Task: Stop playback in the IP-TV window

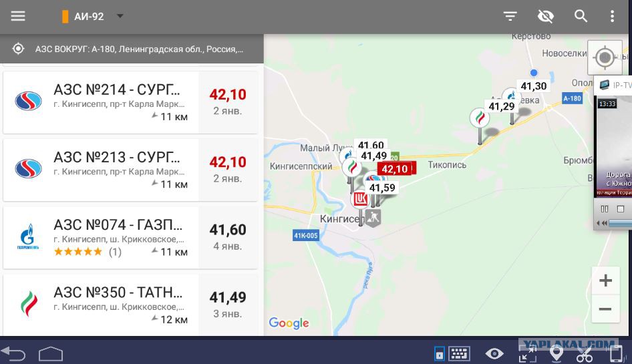Action: click(621, 209)
